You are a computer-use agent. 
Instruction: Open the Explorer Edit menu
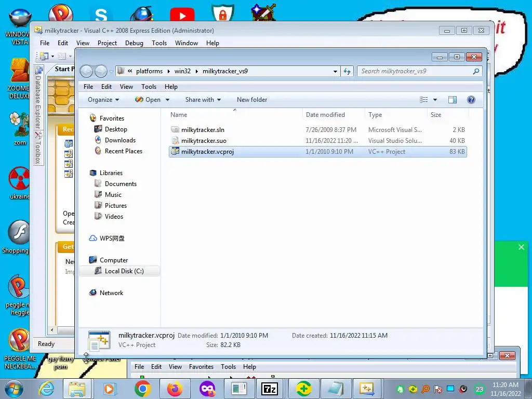[x=106, y=87]
